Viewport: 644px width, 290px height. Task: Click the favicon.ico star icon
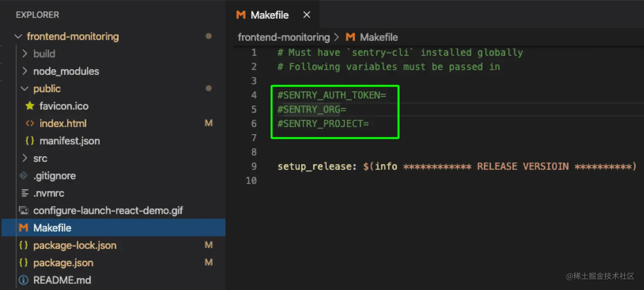coord(29,106)
